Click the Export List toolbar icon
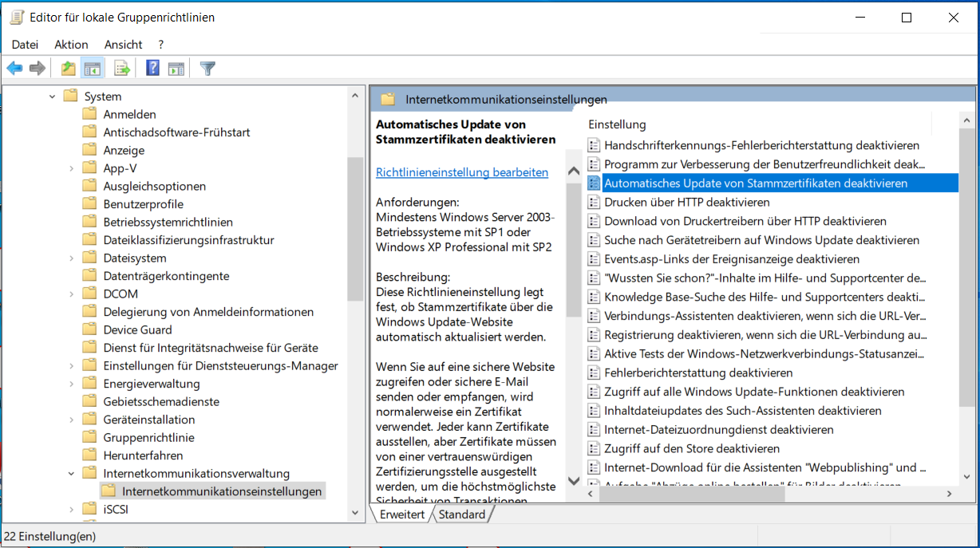 click(122, 69)
